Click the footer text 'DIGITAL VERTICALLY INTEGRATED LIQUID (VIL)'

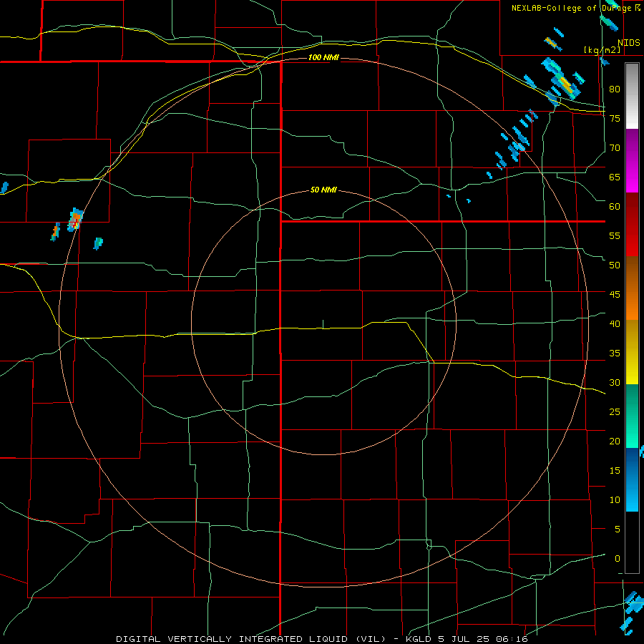click(x=251, y=639)
